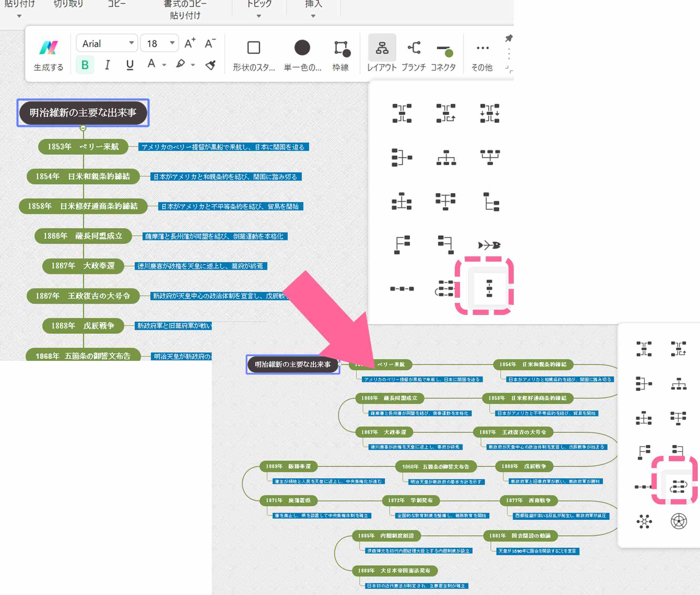Select topic 1868年 戊辰戦争 in upper map
Screen dimensions: 700x595
tap(83, 326)
